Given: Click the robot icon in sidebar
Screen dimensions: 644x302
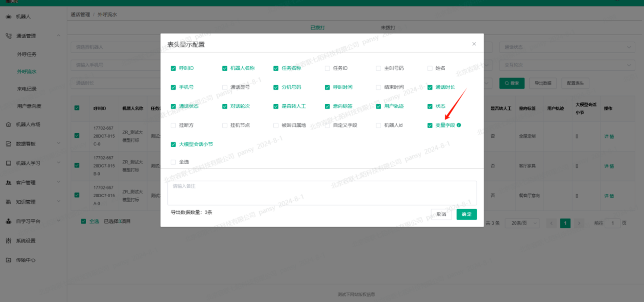Looking at the screenshot, I should [x=8, y=17].
